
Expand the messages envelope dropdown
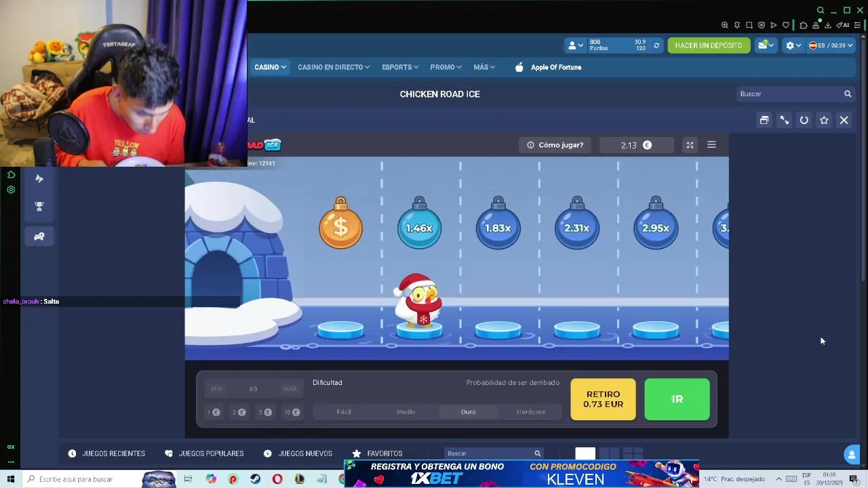click(x=766, y=45)
